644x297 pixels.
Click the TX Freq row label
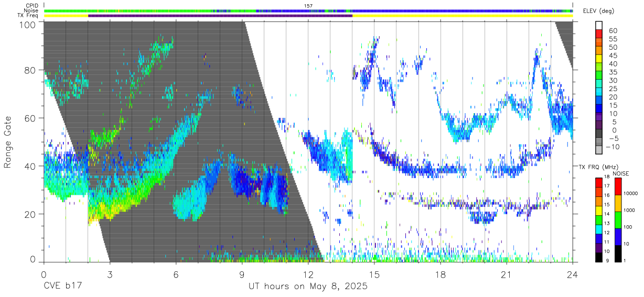[28, 15]
